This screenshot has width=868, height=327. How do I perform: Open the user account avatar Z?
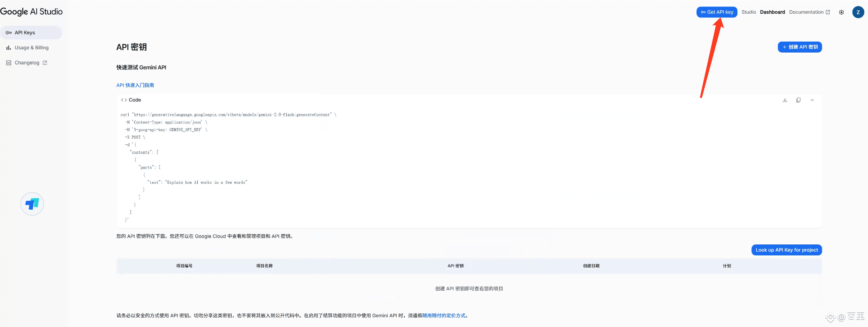pyautogui.click(x=858, y=12)
